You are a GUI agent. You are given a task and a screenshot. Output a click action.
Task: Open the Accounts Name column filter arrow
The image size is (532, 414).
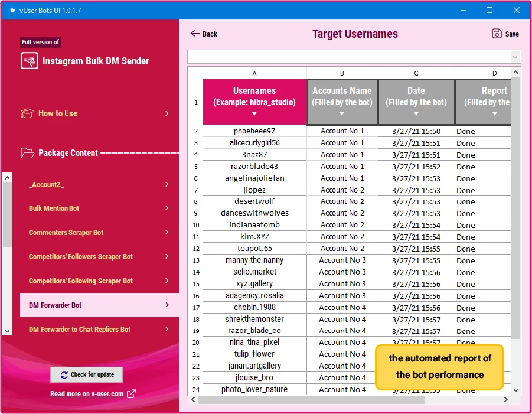pos(342,113)
